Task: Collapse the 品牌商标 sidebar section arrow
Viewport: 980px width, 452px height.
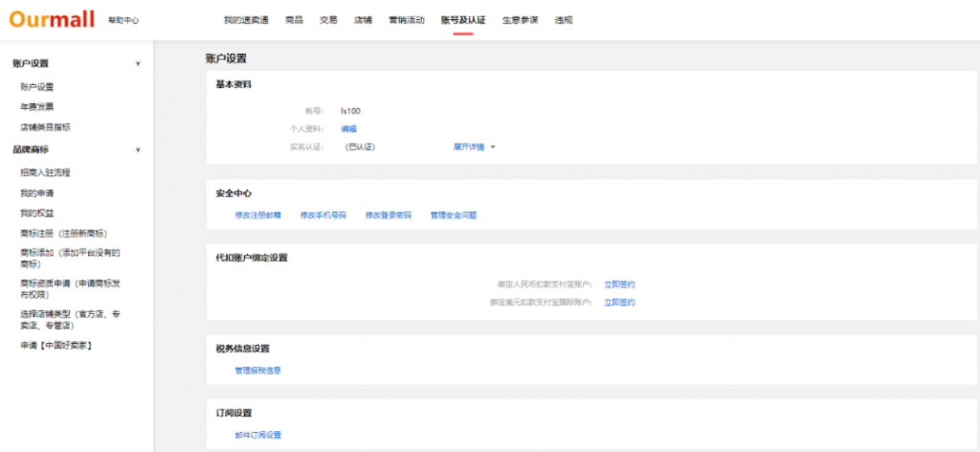Action: [x=138, y=150]
